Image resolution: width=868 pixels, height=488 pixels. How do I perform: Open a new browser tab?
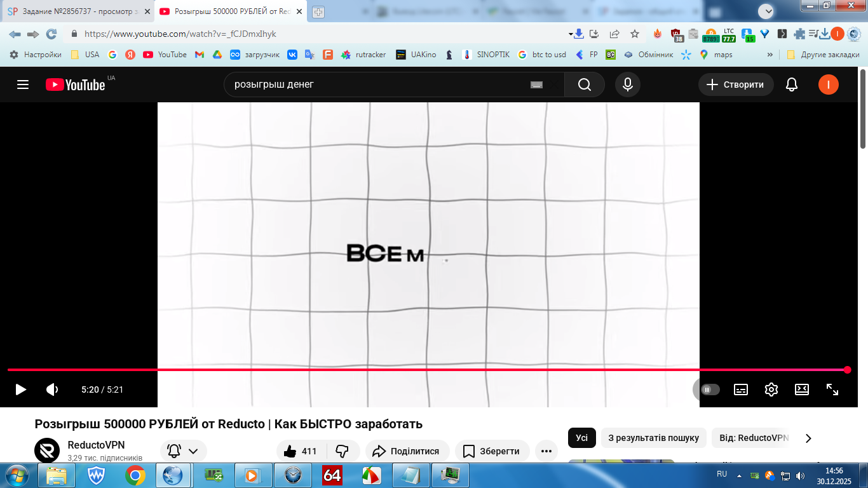point(318,11)
